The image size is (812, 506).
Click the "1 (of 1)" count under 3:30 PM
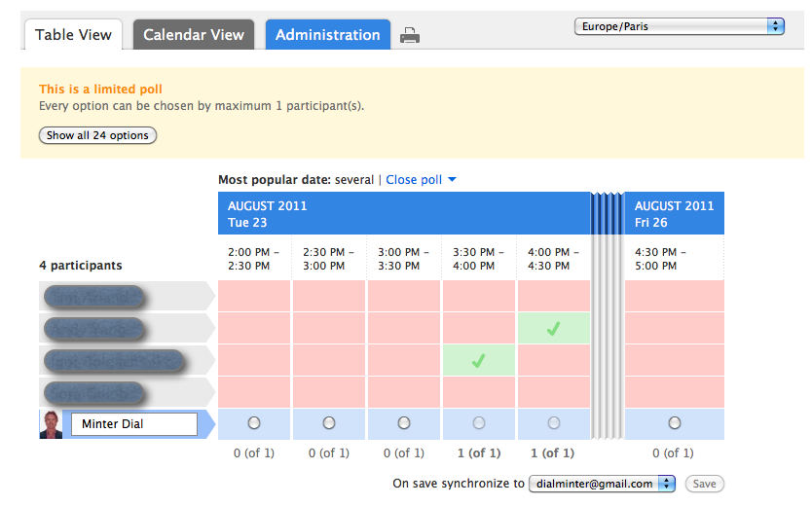tap(479, 453)
